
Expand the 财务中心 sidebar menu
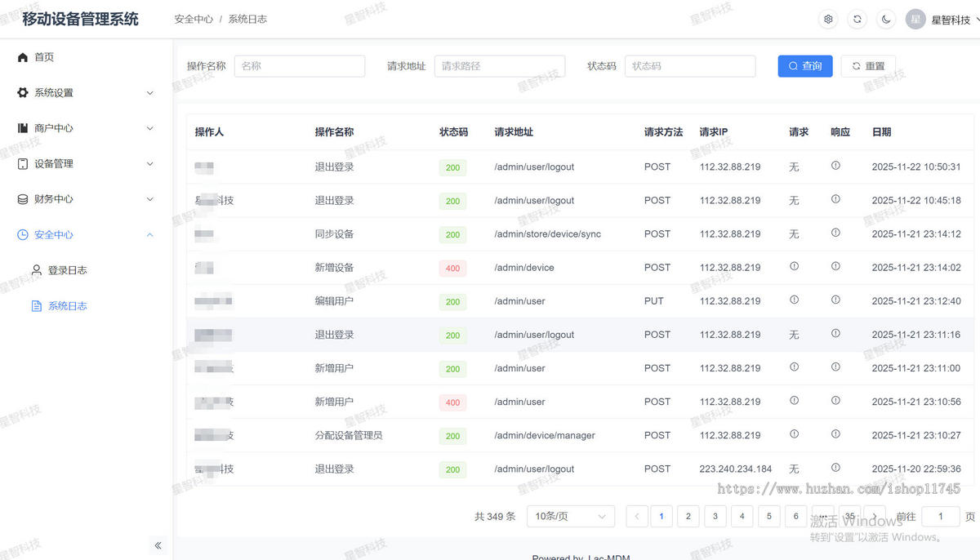tap(86, 199)
